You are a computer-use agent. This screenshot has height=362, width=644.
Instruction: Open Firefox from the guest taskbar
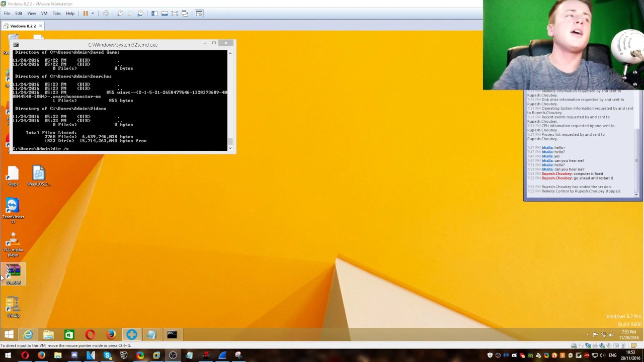[x=111, y=334]
